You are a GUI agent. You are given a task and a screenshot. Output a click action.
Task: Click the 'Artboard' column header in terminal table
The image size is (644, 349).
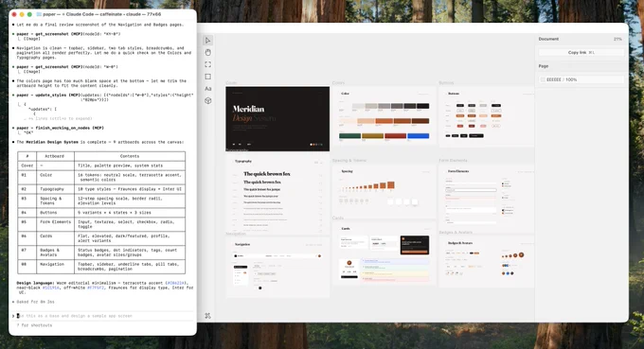[55, 156]
